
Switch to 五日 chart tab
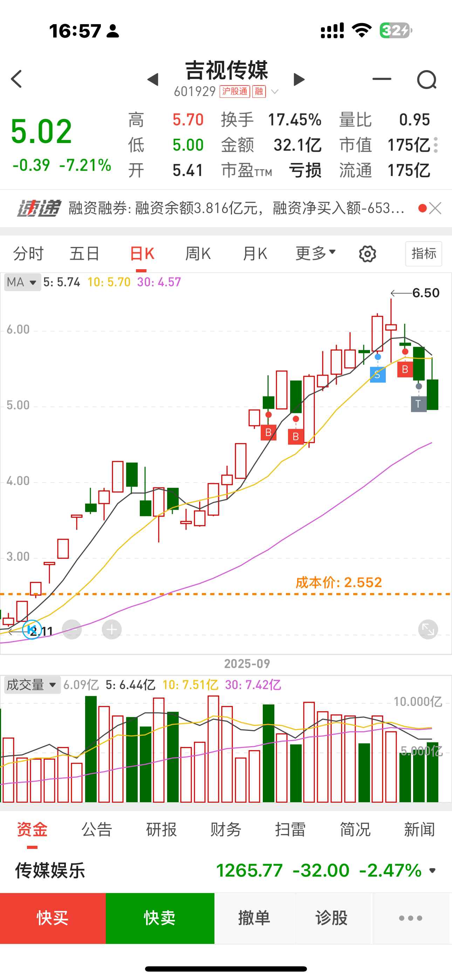(x=84, y=253)
